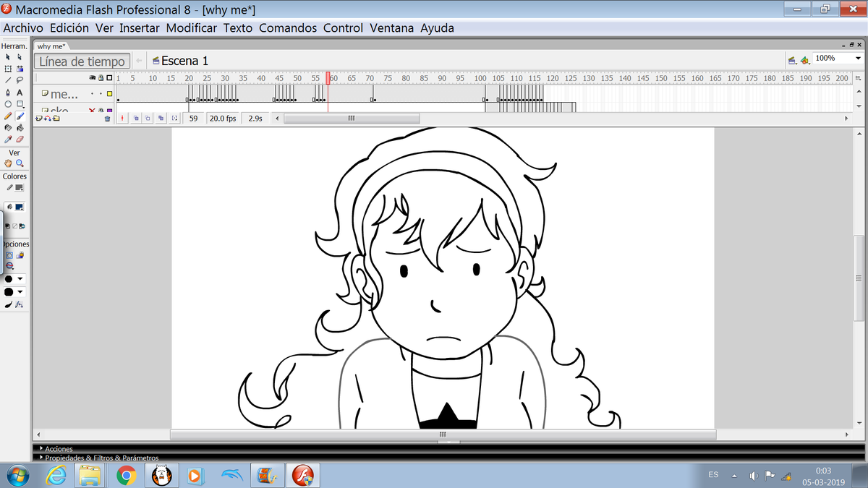Screen dimensions: 868x488
Task: Toggle lock all layers padlock icon
Action: (101, 78)
